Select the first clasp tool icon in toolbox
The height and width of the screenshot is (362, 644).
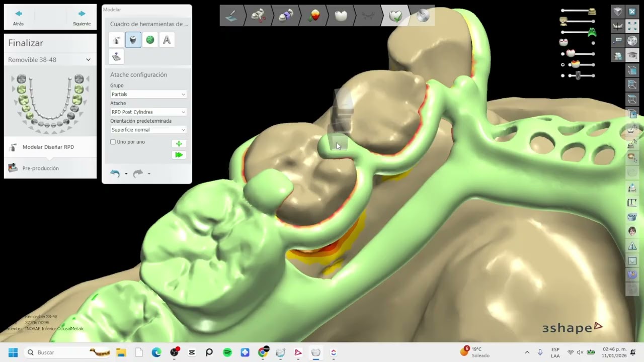[116, 40]
